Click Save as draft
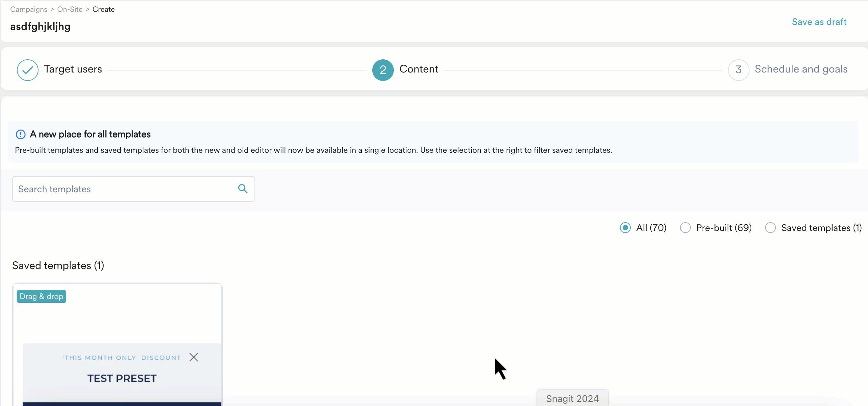 (x=819, y=22)
